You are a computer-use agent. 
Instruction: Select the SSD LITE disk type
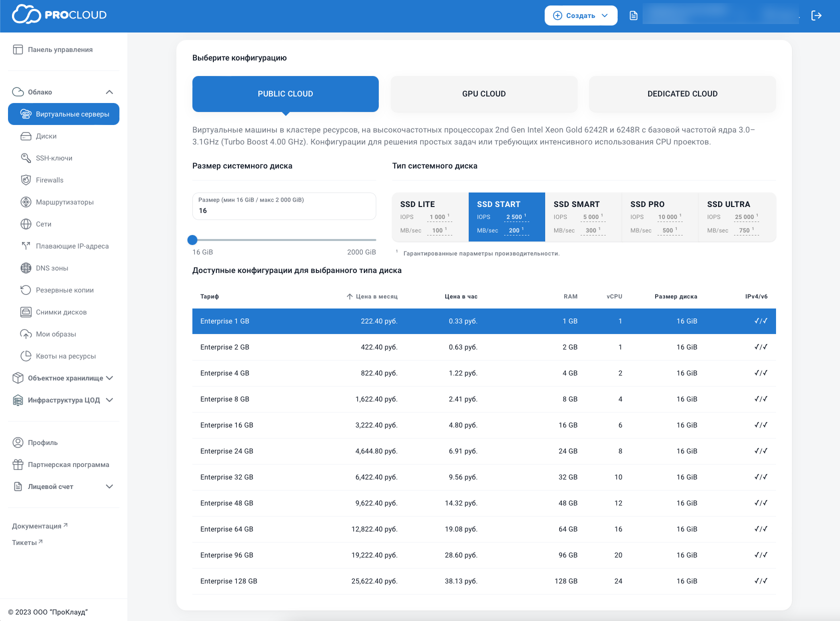point(430,217)
